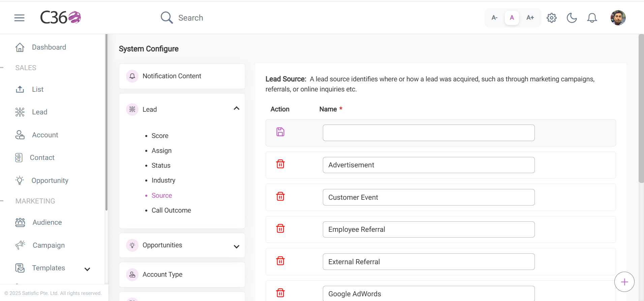The height and width of the screenshot is (301, 644).
Task: Click the Audience group icon
Action: click(x=20, y=222)
